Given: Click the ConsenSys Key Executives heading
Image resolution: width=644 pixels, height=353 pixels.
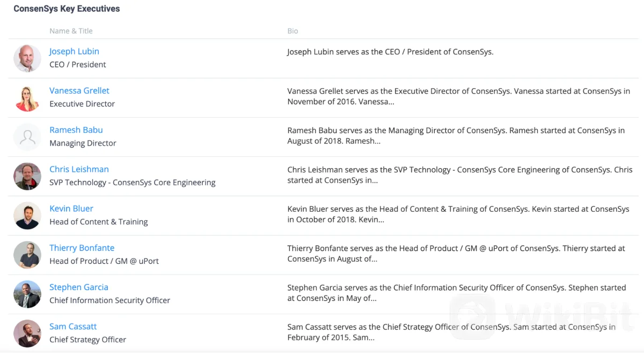Looking at the screenshot, I should click(67, 9).
